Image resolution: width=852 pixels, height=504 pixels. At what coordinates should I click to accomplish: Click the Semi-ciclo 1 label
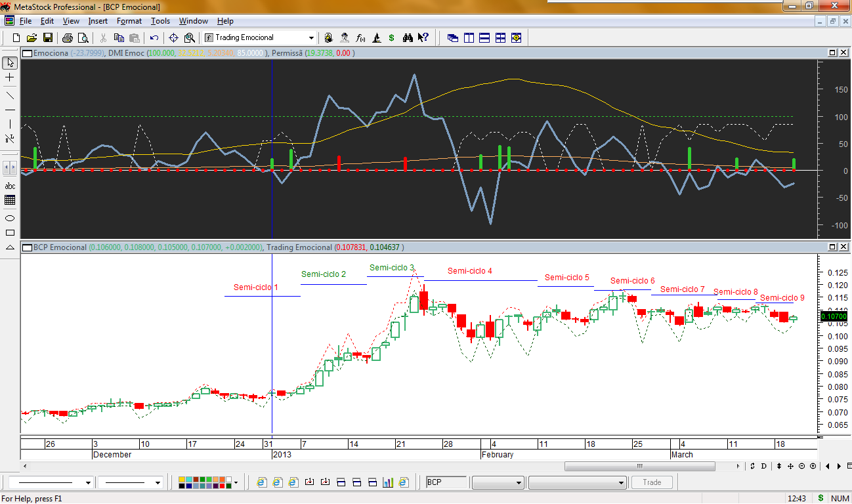coord(256,287)
